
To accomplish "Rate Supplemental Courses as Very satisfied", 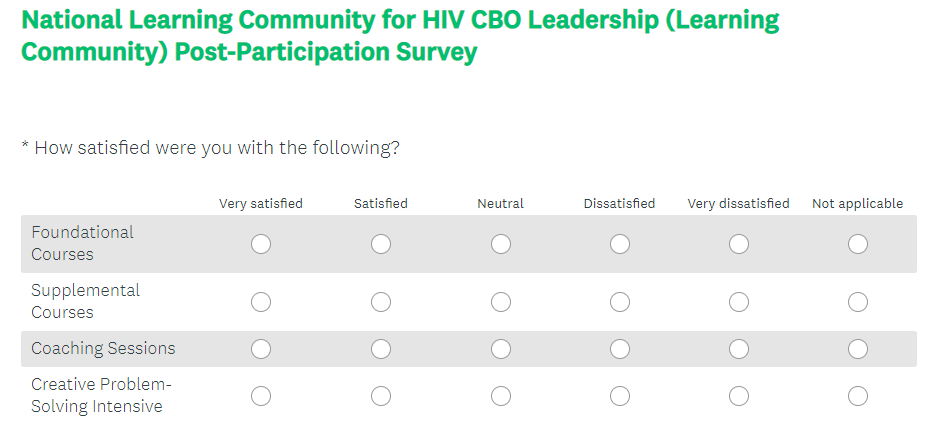I will coord(261,302).
